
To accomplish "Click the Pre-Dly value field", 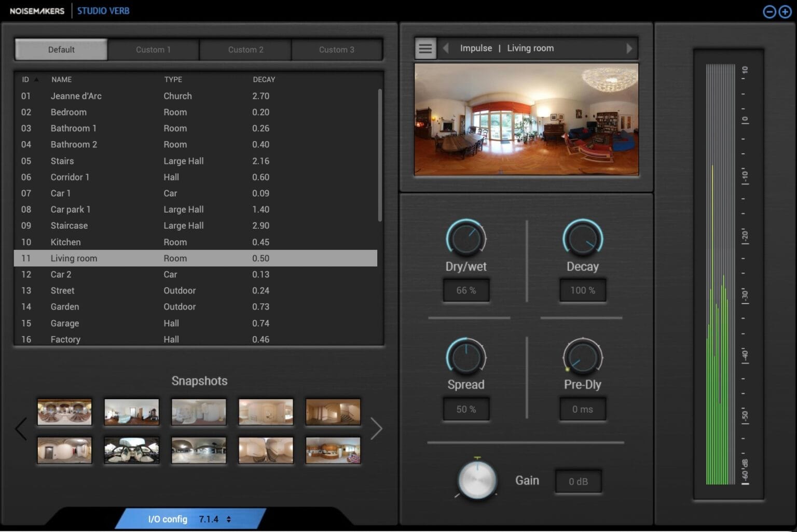I will 582,409.
